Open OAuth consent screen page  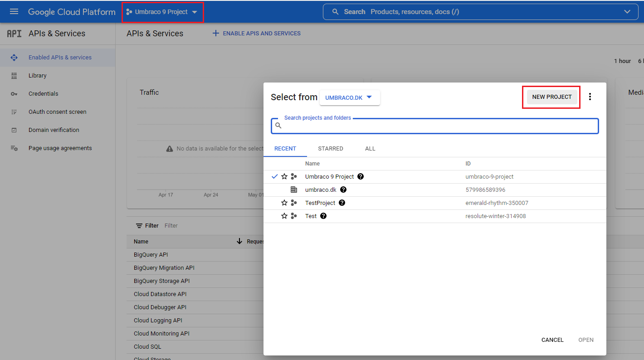[x=58, y=112]
